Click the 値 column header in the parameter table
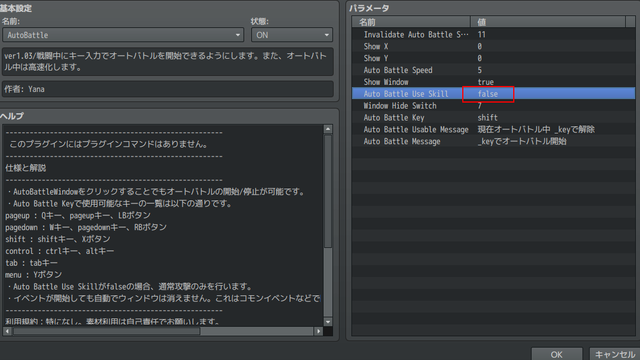The image size is (640, 360). click(x=548, y=22)
